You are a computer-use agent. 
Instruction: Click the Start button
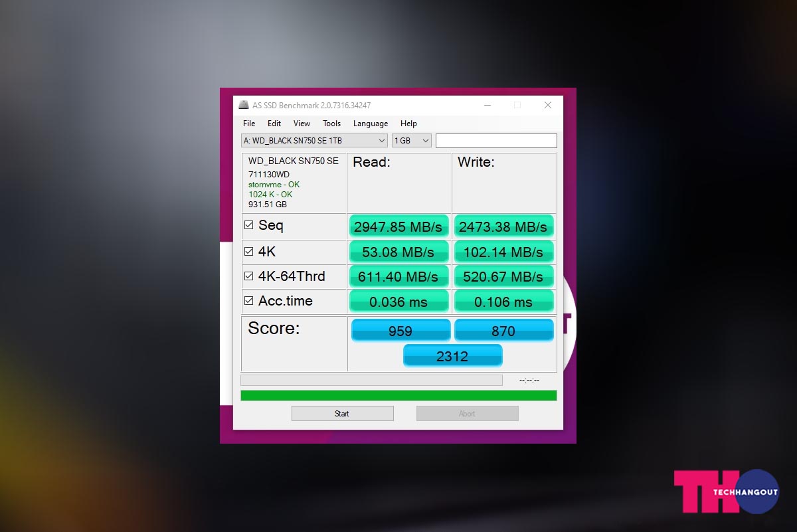342,414
